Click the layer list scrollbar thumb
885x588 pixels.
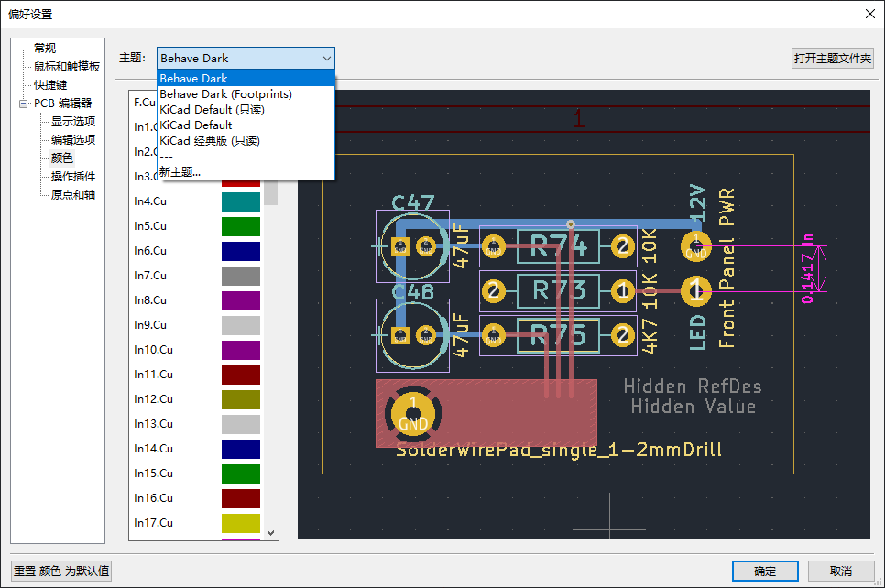click(271, 193)
